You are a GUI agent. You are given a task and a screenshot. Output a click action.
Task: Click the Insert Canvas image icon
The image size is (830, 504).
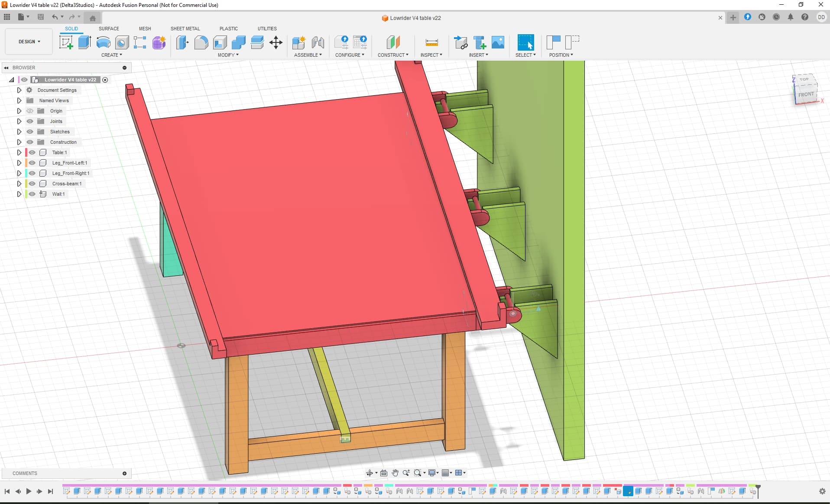click(498, 42)
